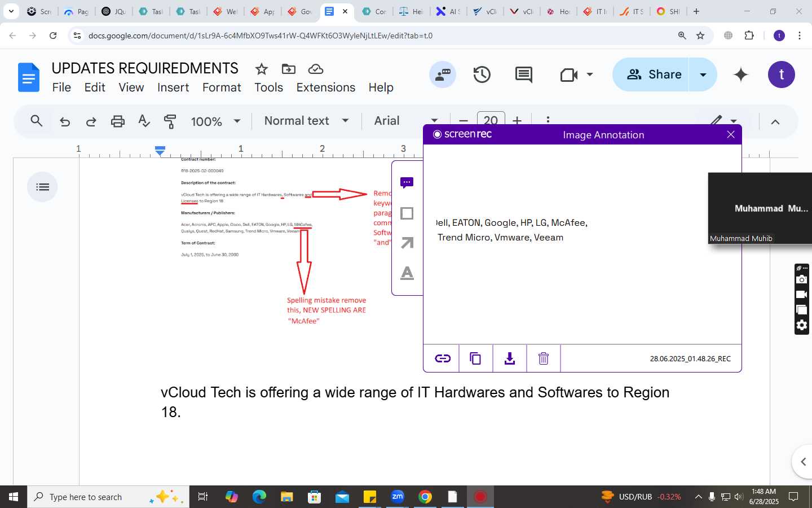812x508 pixels.
Task: Open more toolbar options three dots
Action: (548, 120)
